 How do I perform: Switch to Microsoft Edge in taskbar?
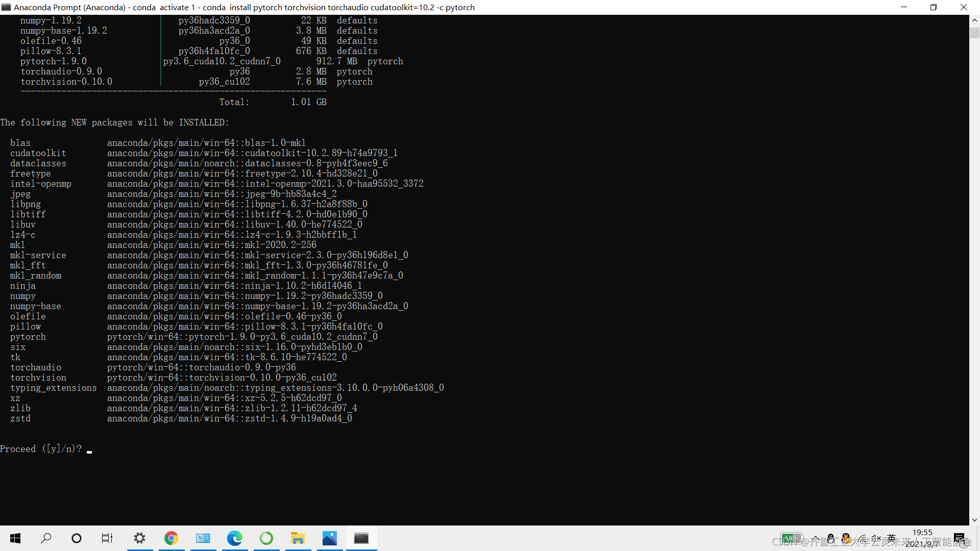coord(234,538)
